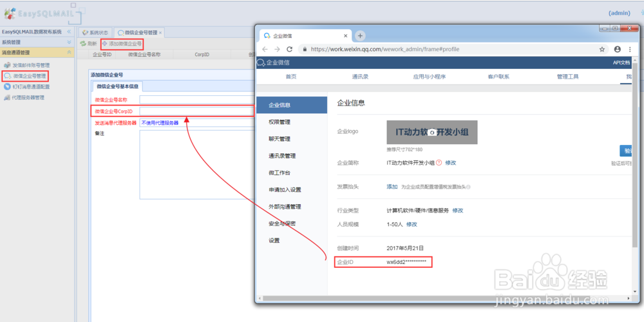This screenshot has height=322, width=644.
Task: Open 代理服务器管理 sidebar item
Action: tap(28, 98)
